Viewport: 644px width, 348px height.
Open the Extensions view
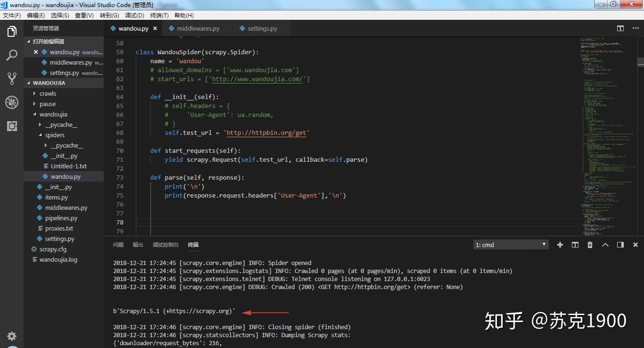[11, 126]
